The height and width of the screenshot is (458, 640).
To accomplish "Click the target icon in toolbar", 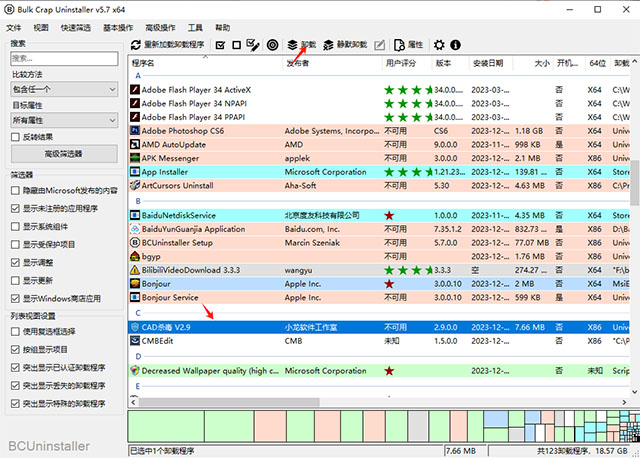I will [273, 45].
